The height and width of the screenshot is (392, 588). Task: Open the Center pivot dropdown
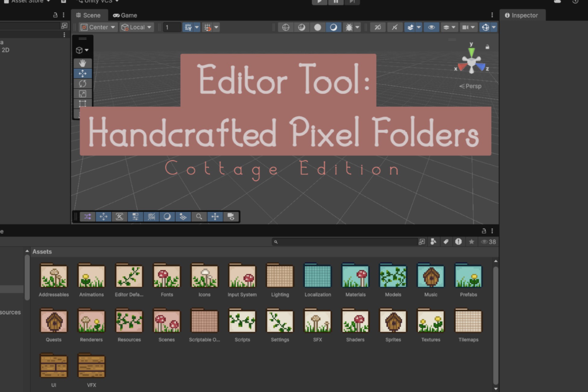click(98, 27)
